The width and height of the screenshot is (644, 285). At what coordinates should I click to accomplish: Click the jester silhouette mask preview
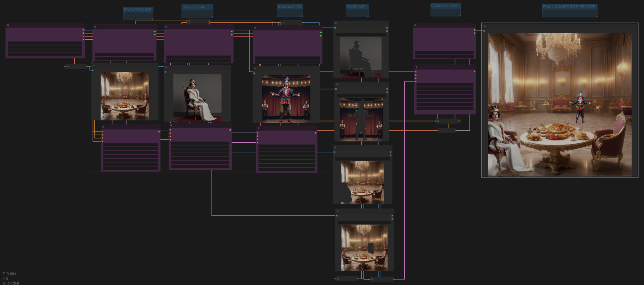click(362, 119)
